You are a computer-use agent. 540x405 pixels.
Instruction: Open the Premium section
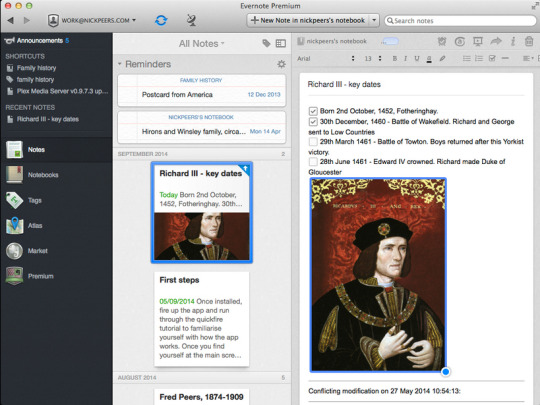41,276
